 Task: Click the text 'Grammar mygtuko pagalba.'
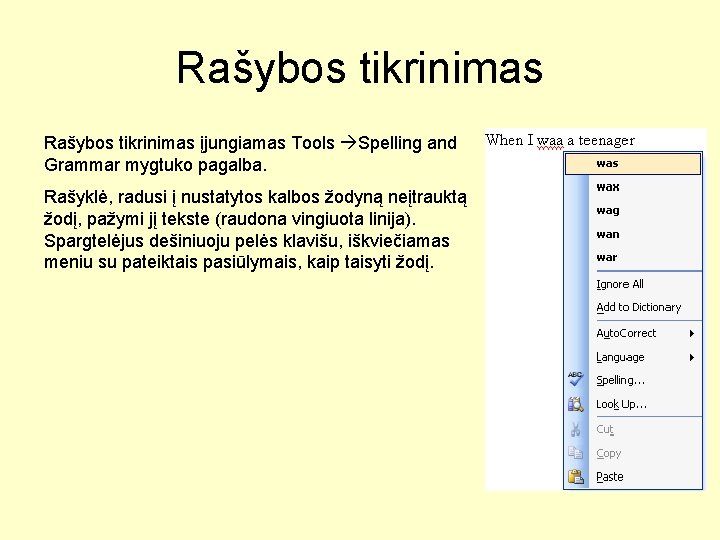click(x=155, y=165)
